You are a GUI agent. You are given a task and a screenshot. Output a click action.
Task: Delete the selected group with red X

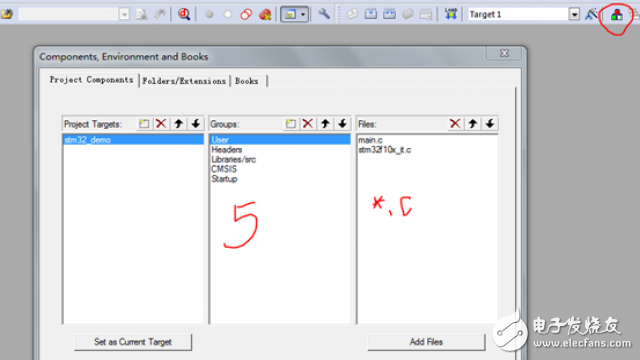click(308, 124)
